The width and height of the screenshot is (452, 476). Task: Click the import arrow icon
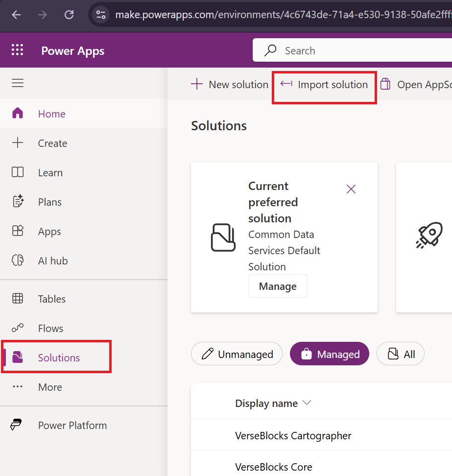(286, 83)
